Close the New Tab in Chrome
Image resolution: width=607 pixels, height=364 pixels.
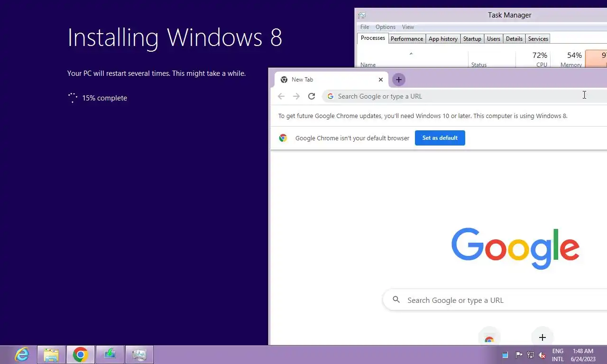380,80
